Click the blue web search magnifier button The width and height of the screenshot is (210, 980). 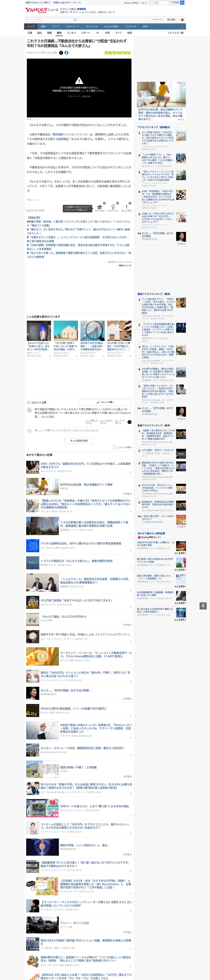click(182, 3)
